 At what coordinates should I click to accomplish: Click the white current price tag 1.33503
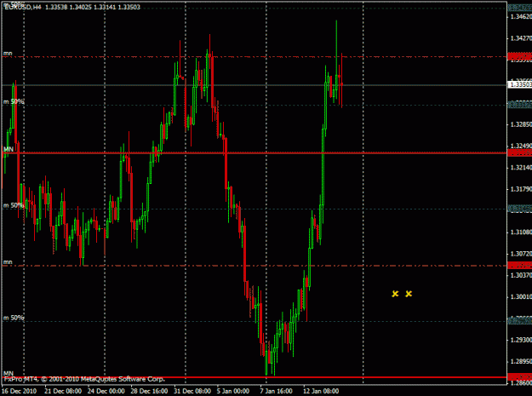520,84
